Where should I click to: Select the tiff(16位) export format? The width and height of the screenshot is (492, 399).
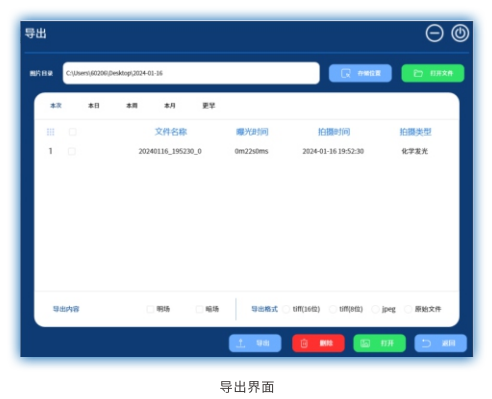point(286,309)
